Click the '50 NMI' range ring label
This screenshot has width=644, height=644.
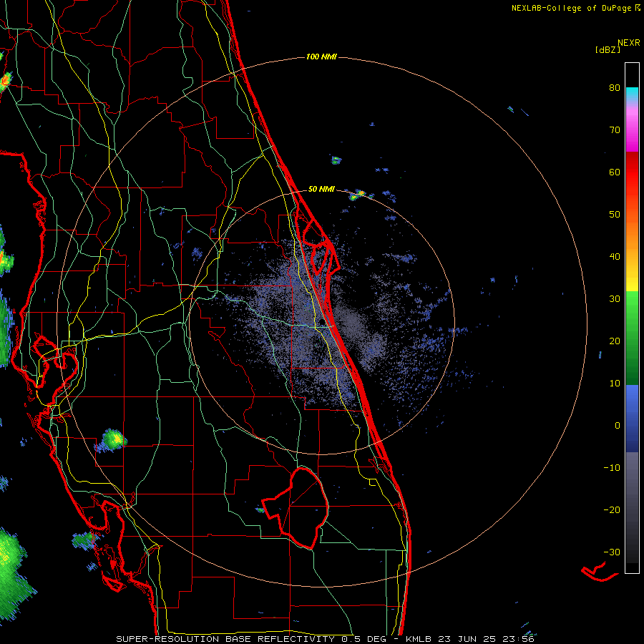(321, 189)
